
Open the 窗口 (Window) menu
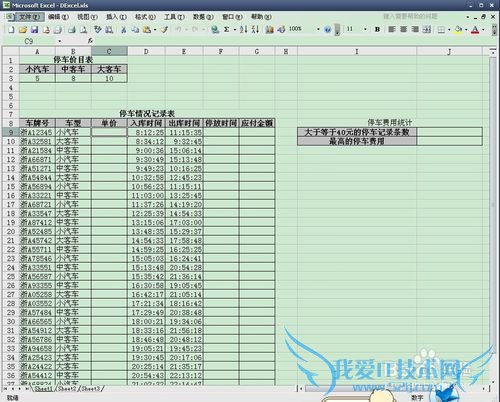coord(232,17)
